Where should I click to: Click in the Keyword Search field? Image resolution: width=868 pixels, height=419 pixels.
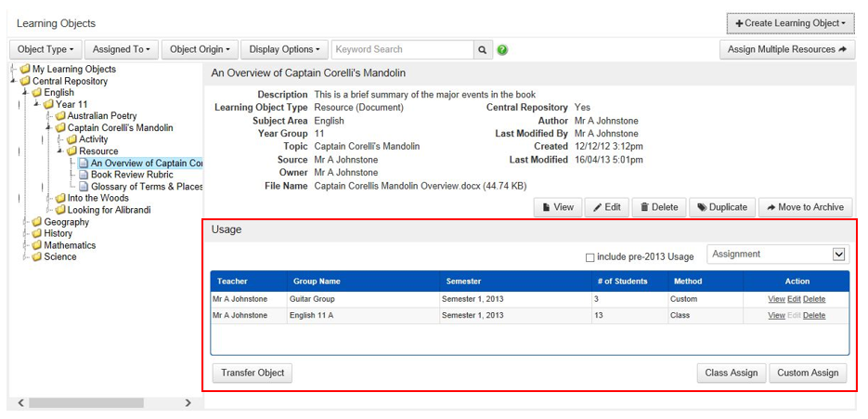[x=402, y=49]
